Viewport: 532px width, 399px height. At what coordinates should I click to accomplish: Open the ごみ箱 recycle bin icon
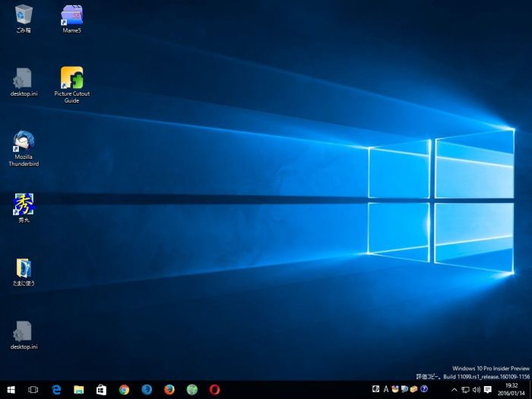click(24, 14)
